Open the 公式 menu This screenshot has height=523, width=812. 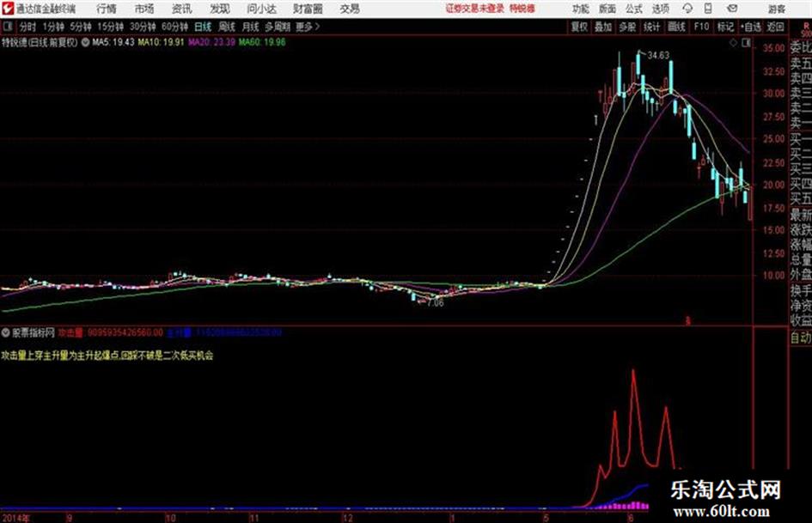click(634, 9)
